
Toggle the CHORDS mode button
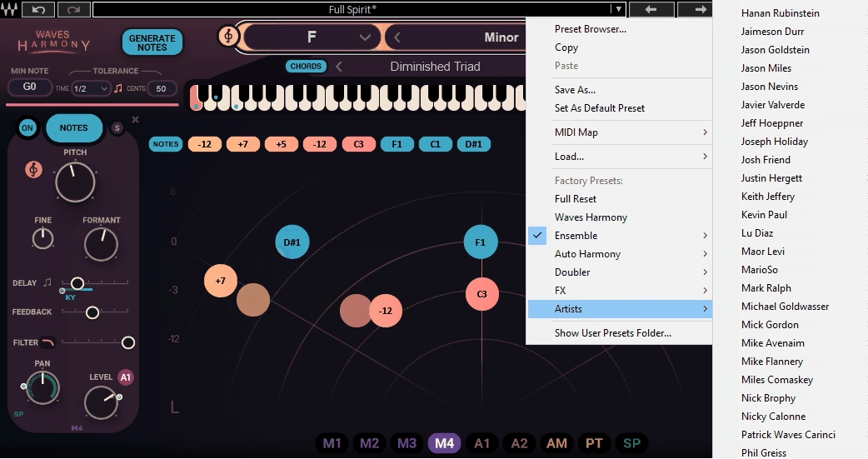click(x=306, y=67)
